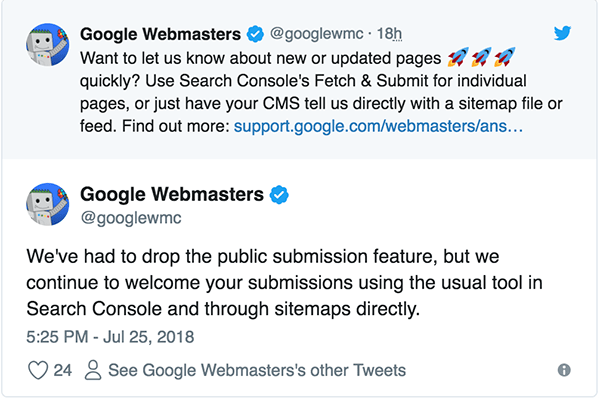The height and width of the screenshot is (398, 600).
Task: Open the @googlewmc handle under the main author name
Action: click(131, 218)
